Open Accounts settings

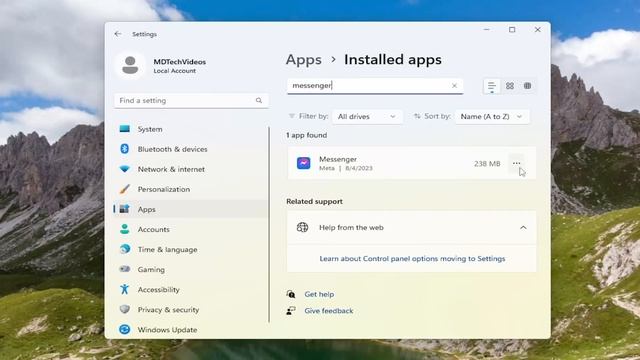pyautogui.click(x=191, y=229)
